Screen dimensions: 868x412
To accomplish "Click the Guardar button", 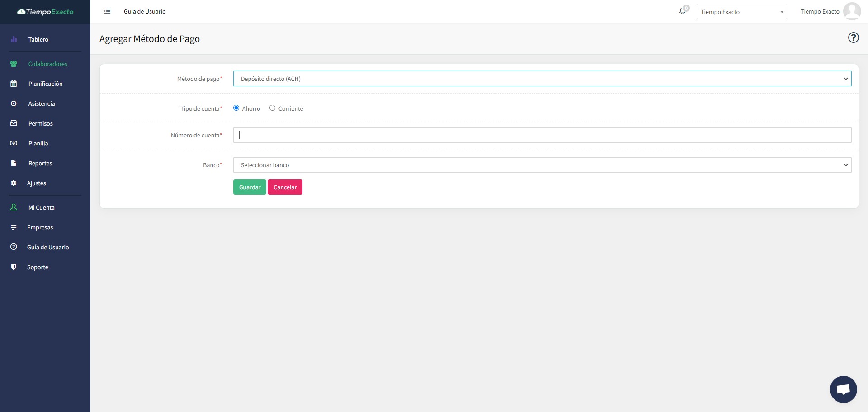I will 250,187.
